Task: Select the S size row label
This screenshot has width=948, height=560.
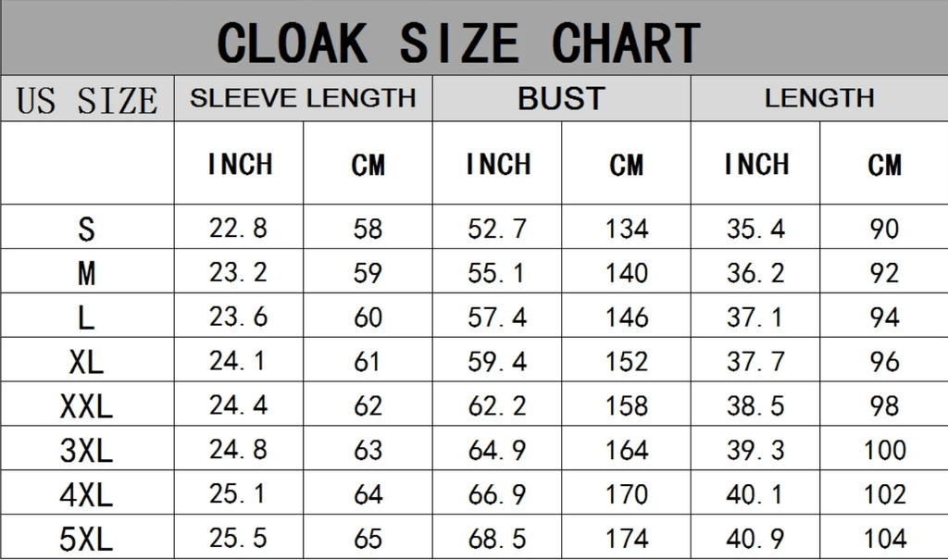Action: (86, 229)
